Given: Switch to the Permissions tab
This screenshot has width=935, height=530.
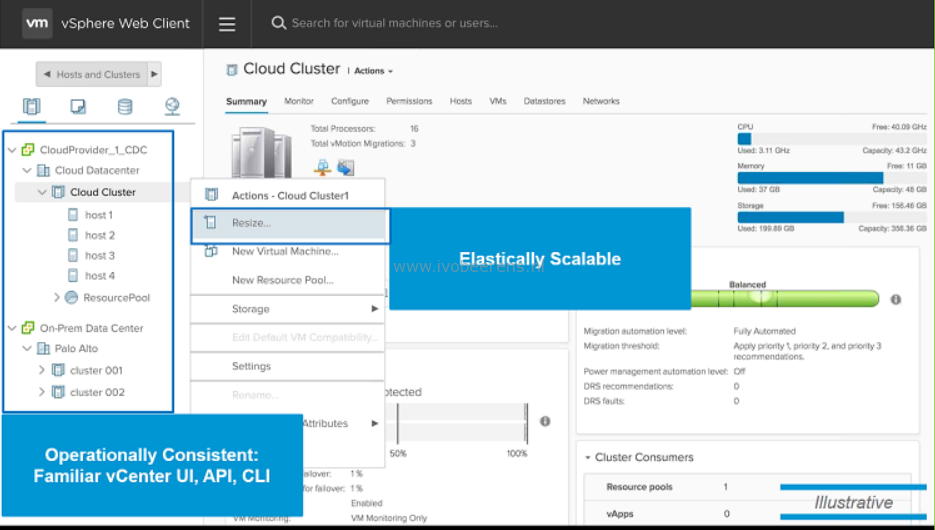Looking at the screenshot, I should [409, 101].
